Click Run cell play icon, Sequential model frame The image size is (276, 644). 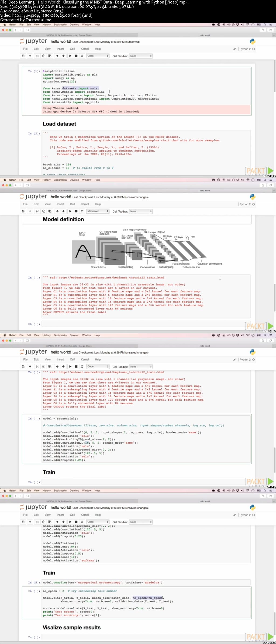click(x=70, y=366)
